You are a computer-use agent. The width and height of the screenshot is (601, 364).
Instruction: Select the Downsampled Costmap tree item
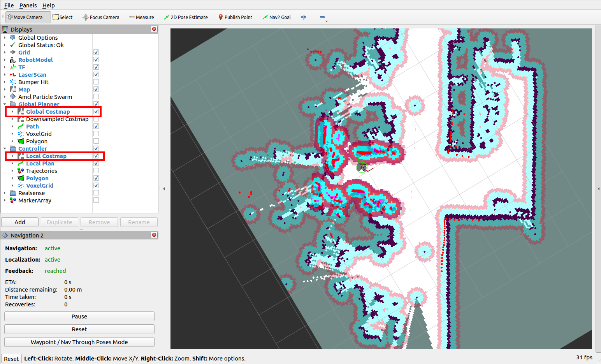click(57, 119)
